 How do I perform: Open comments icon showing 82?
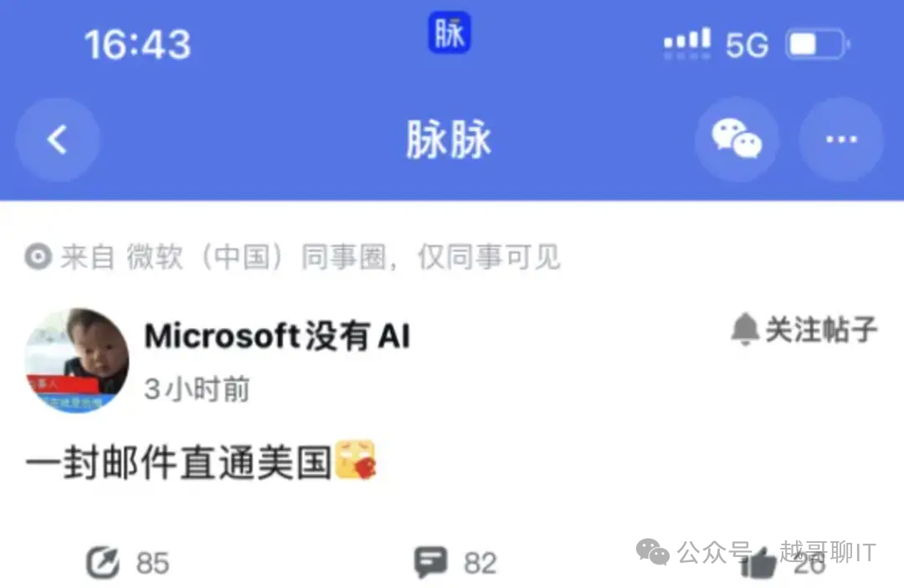click(x=431, y=562)
